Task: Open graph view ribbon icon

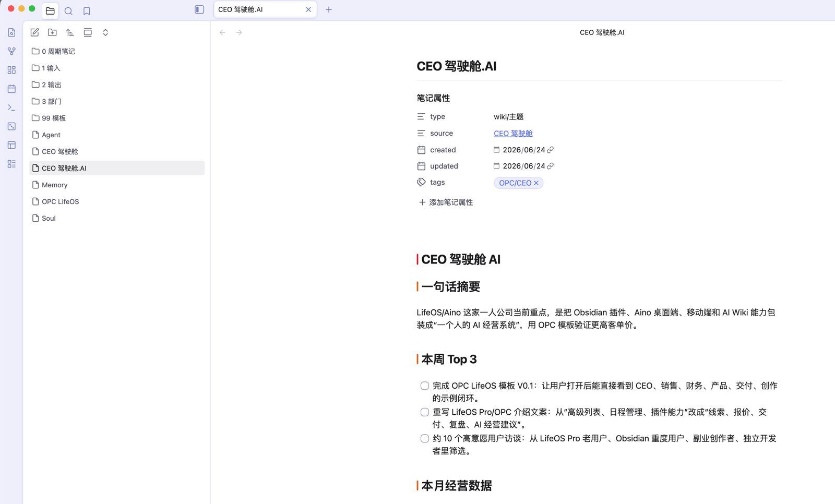Action: click(x=11, y=51)
